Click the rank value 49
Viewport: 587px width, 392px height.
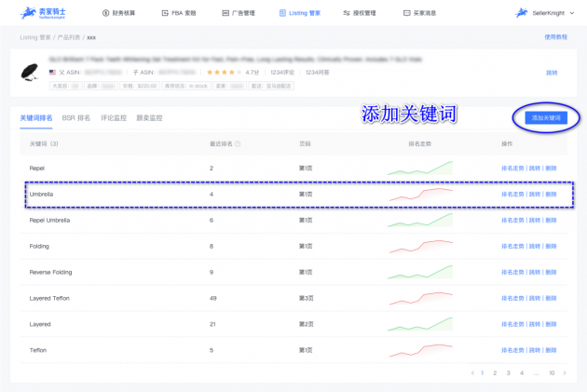tap(213, 298)
